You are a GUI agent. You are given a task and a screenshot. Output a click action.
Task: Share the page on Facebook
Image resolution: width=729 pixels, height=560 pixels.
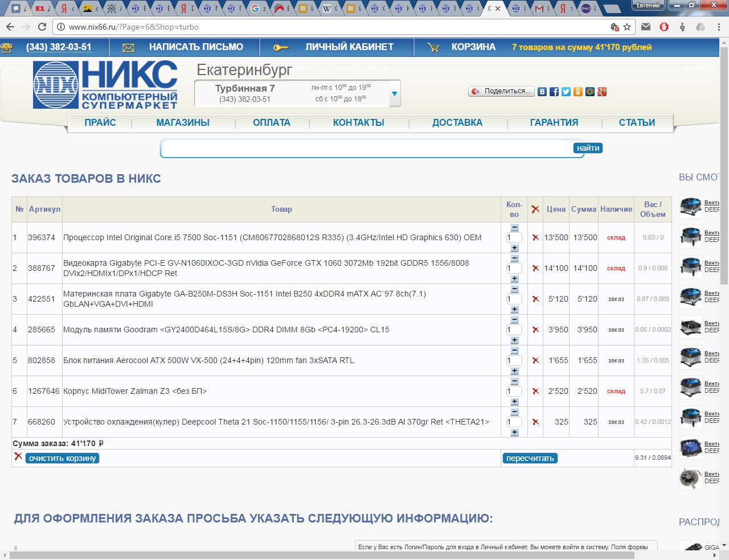pos(554,92)
